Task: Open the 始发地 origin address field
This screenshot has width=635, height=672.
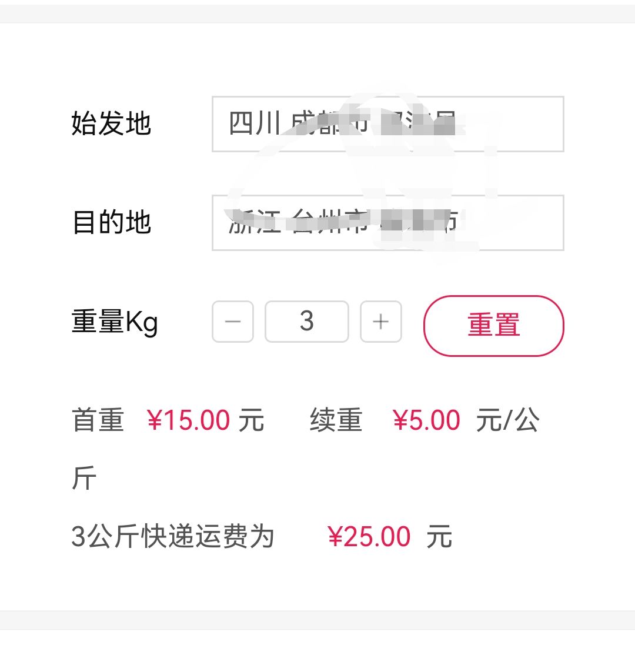Action: (x=388, y=124)
